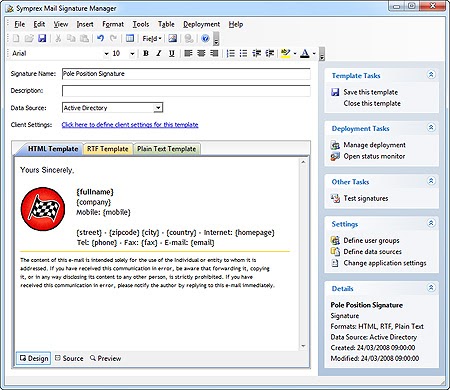Open the font size 10 dropdown
This screenshot has width=450, height=390.
click(x=132, y=53)
